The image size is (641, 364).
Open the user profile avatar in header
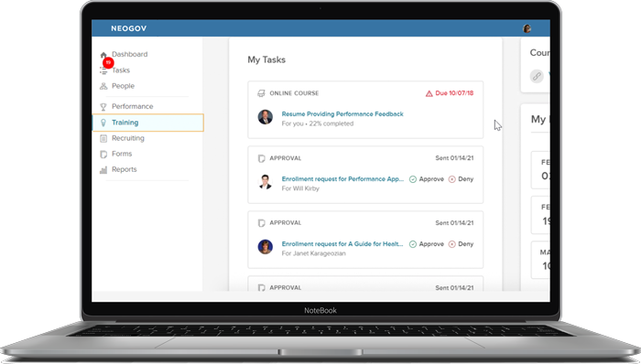pos(527,28)
